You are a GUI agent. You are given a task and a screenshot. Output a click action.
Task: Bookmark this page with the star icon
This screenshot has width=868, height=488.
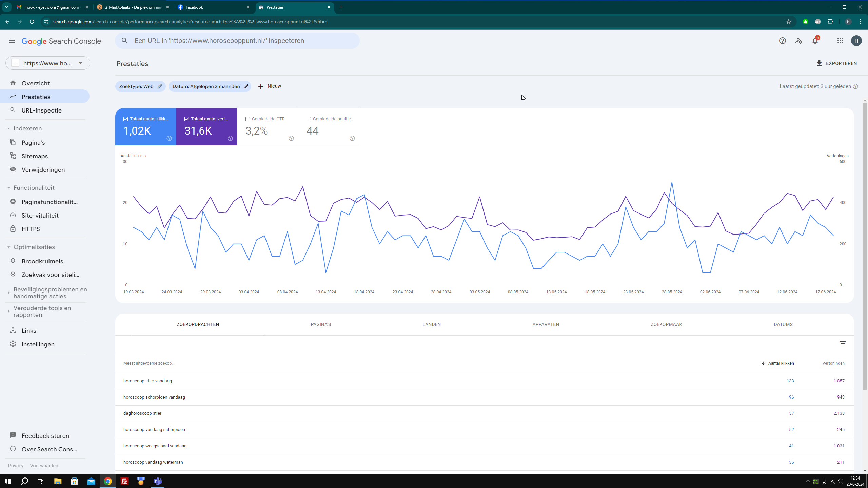[x=789, y=22]
